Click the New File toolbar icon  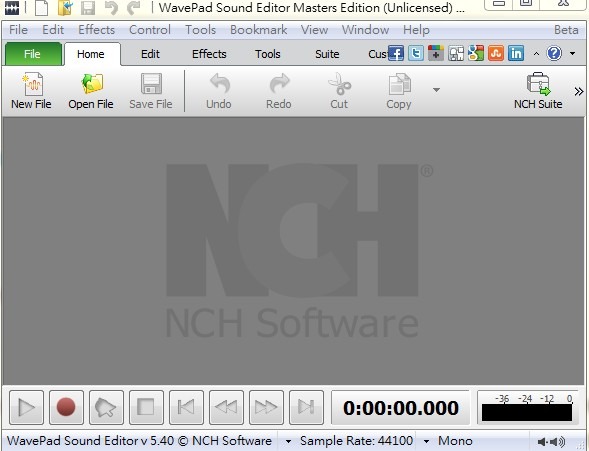[31, 91]
